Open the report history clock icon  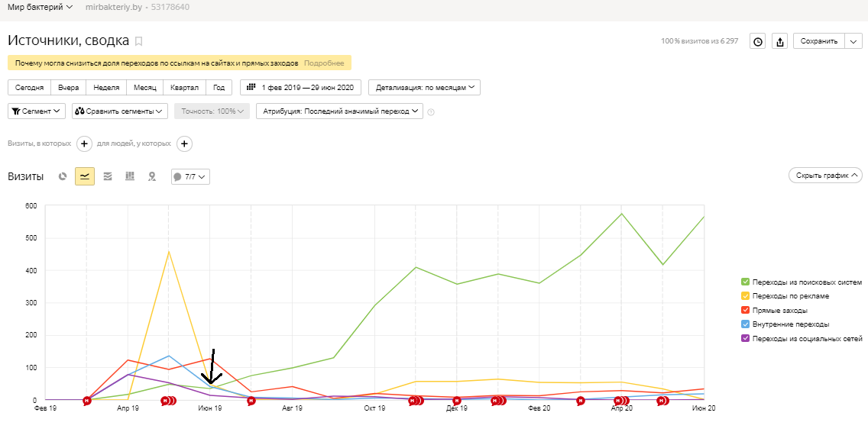pyautogui.click(x=757, y=41)
